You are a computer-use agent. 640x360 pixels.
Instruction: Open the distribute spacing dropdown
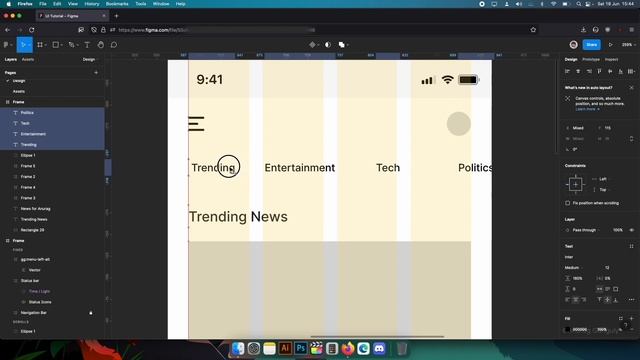click(x=631, y=71)
